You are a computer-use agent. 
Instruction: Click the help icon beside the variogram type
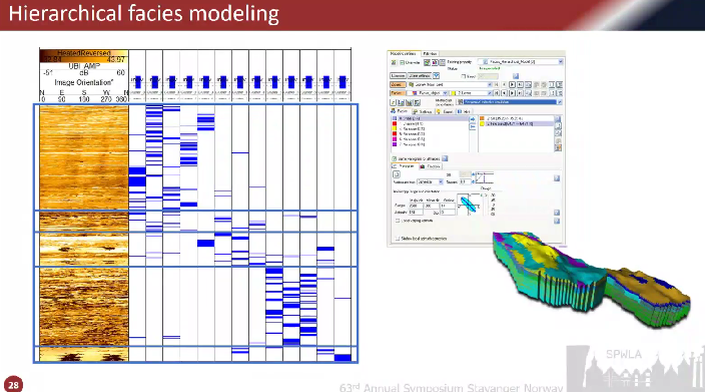click(557, 178)
